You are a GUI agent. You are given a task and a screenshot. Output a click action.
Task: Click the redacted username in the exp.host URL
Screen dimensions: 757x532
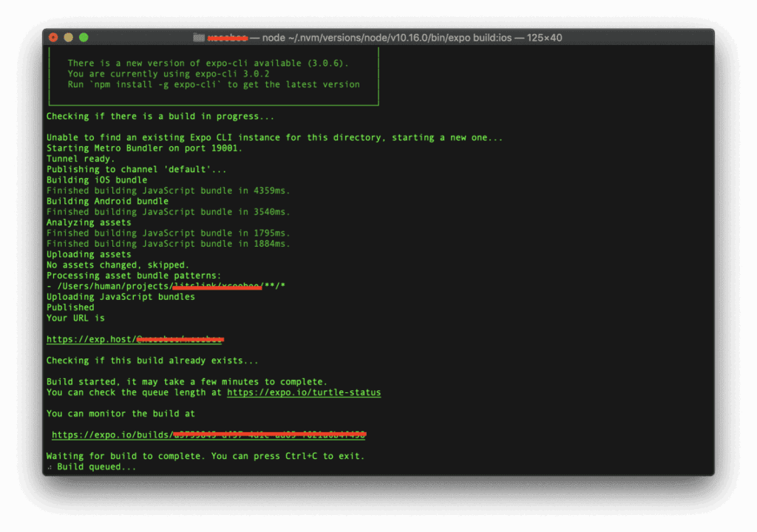[180, 339]
